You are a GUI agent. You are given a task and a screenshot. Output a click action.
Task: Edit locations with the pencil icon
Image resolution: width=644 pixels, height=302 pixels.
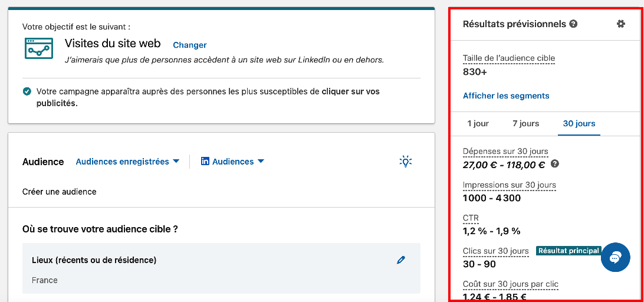click(401, 260)
